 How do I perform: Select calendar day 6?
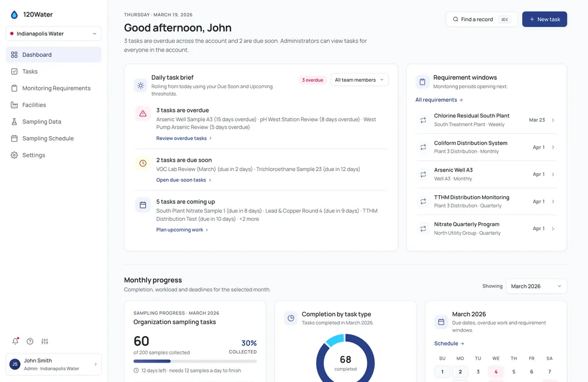[x=532, y=372]
